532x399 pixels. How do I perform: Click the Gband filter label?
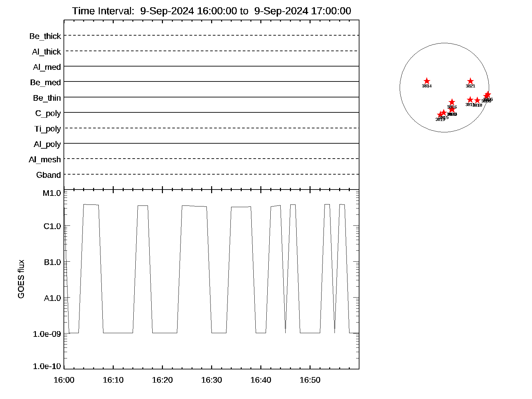pyautogui.click(x=49, y=175)
